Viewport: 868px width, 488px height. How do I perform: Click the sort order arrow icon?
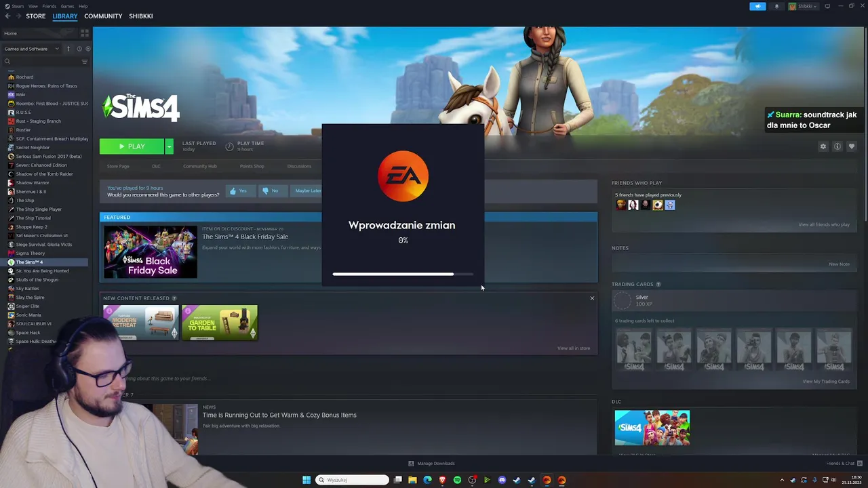coord(68,49)
